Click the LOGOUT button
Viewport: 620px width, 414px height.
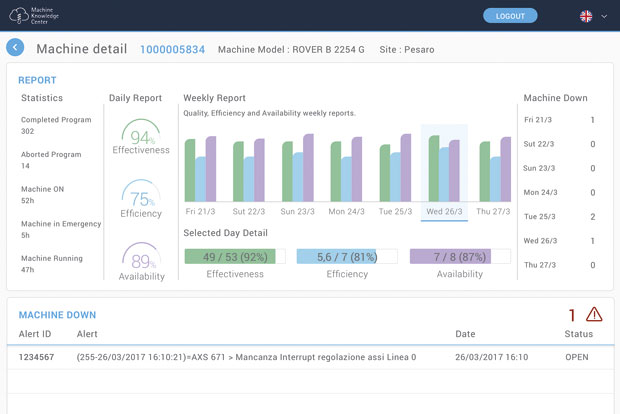(510, 16)
